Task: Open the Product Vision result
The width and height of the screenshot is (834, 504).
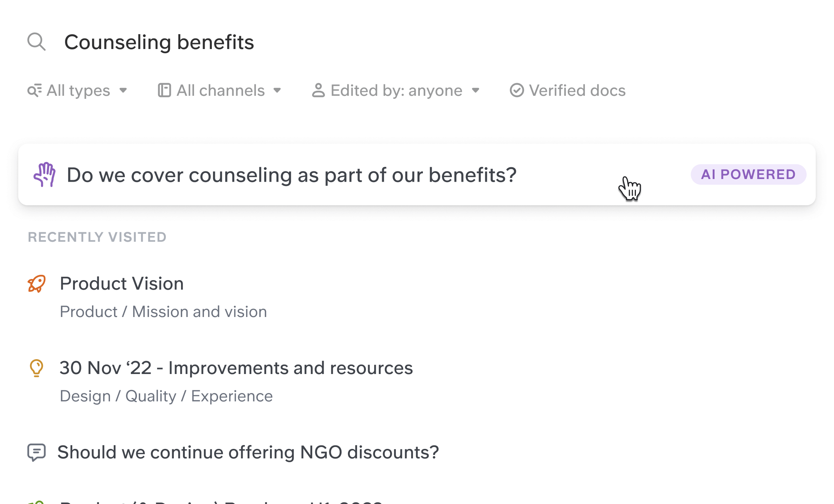Action: [x=122, y=284]
